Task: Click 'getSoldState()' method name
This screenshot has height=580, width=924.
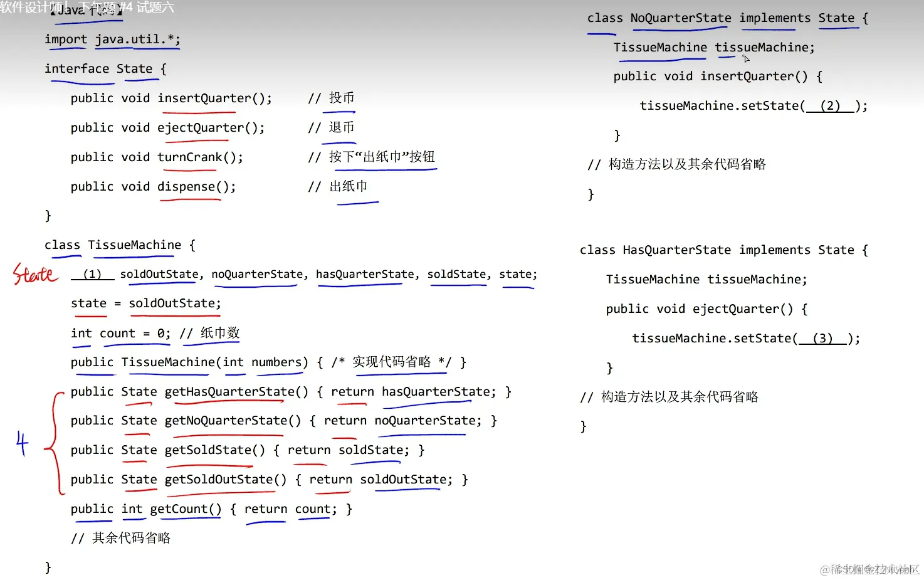Action: (215, 450)
